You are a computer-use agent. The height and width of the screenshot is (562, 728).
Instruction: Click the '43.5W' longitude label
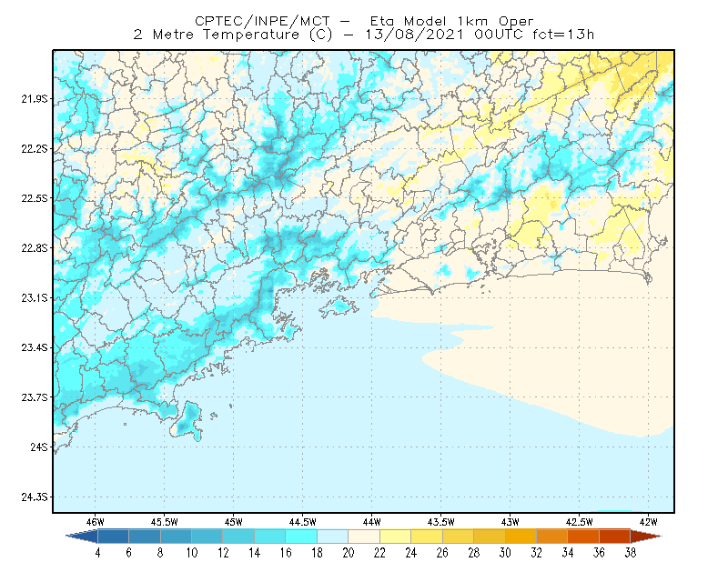[x=441, y=522]
